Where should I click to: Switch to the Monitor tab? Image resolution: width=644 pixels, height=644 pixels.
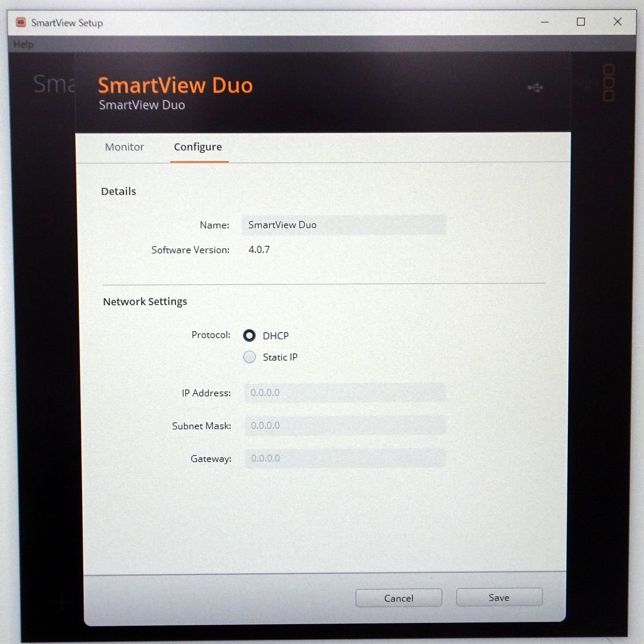point(125,147)
